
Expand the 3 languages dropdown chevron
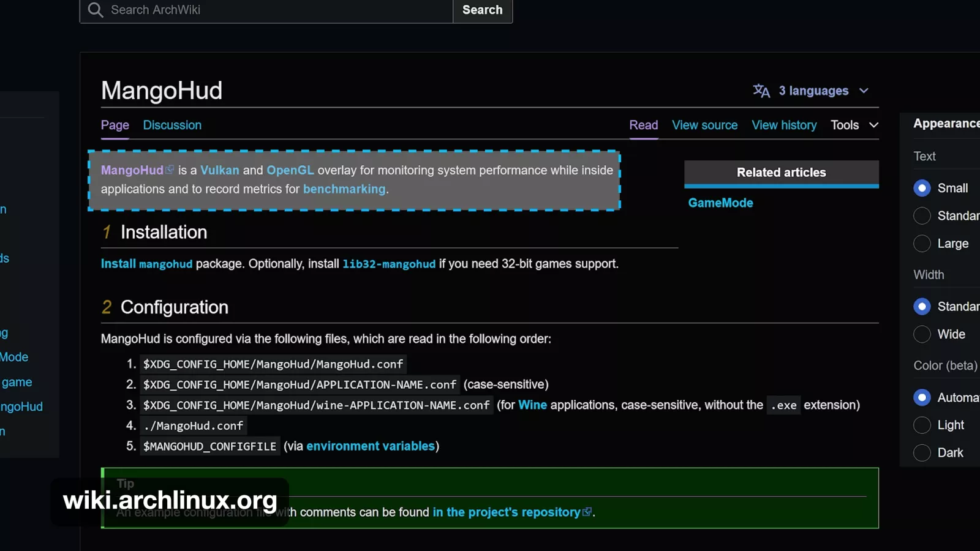[x=864, y=91]
